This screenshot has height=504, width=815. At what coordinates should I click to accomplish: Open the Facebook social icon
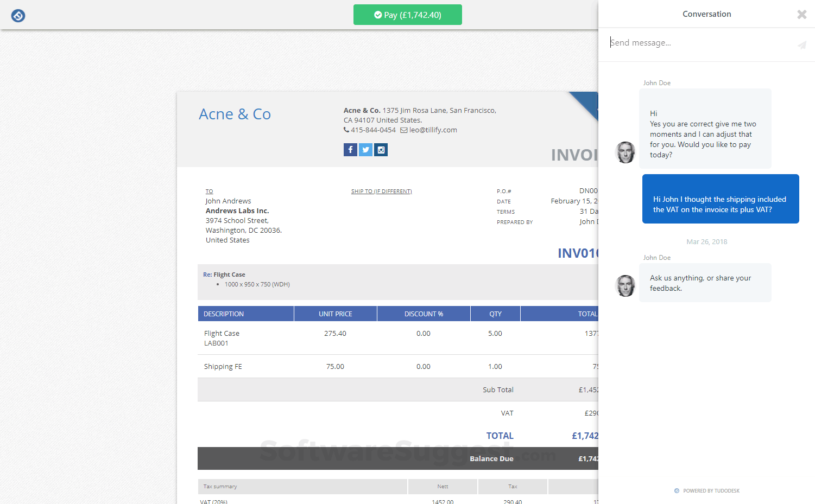point(350,150)
